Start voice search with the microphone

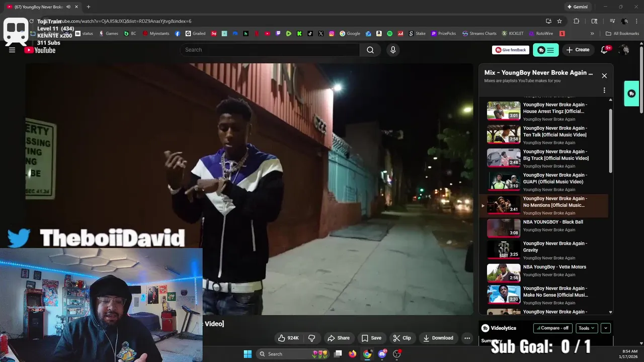pos(393,50)
